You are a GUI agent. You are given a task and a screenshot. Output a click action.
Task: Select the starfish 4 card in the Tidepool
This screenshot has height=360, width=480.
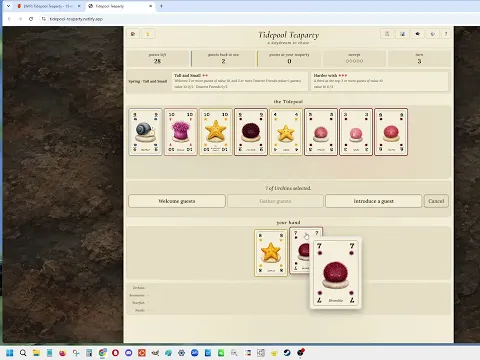click(286, 132)
